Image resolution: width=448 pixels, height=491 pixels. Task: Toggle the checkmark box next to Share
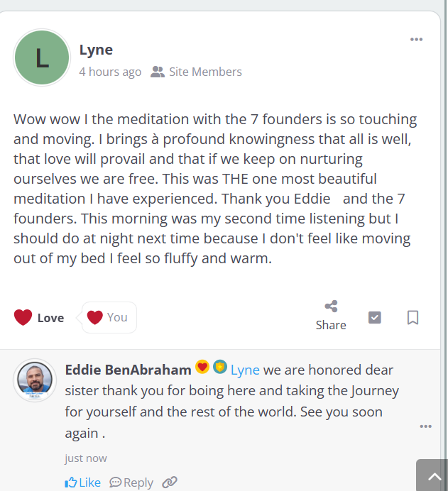tap(374, 317)
